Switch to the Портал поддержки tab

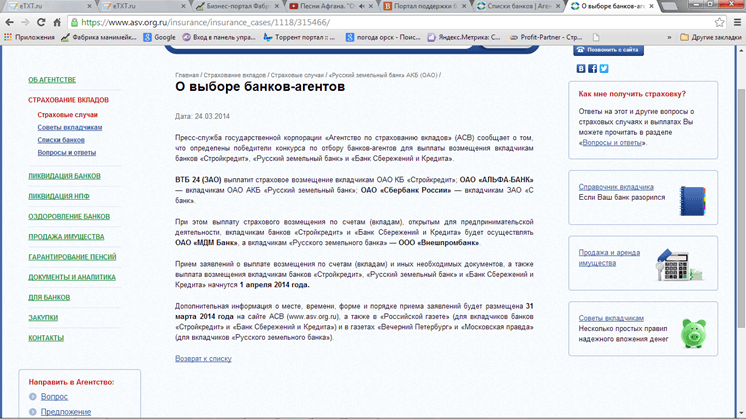423,6
